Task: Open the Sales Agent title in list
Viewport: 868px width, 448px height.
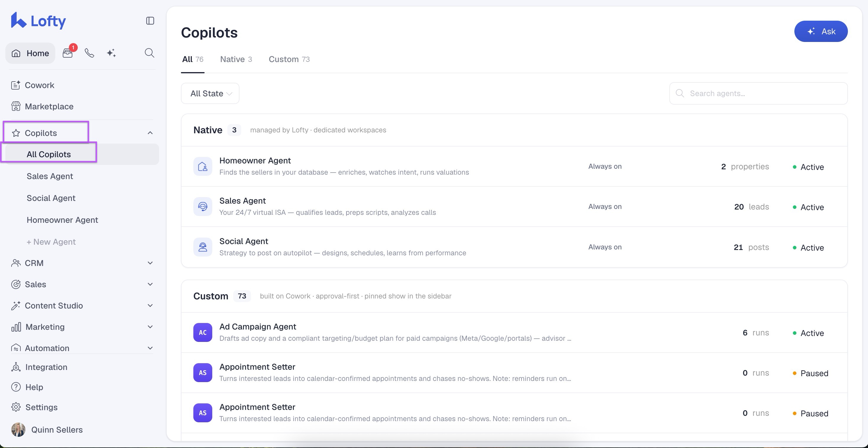Action: 243,201
